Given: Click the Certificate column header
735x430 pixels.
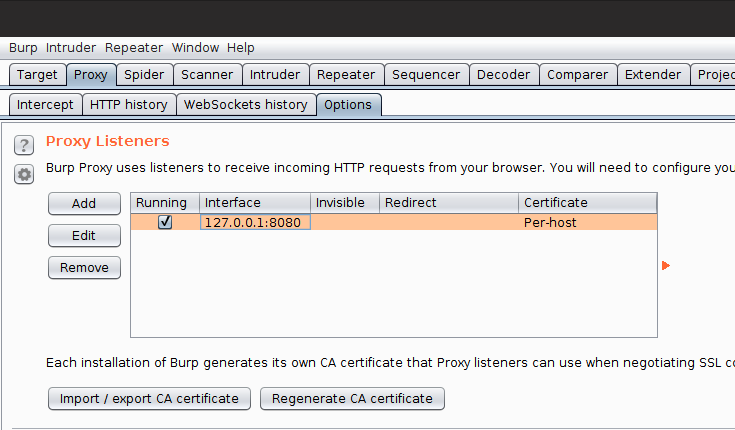Looking at the screenshot, I should pyautogui.click(x=588, y=203).
